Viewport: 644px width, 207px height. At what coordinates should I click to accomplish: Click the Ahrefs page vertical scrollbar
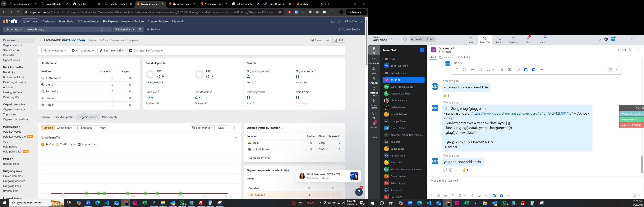[x=366, y=42]
